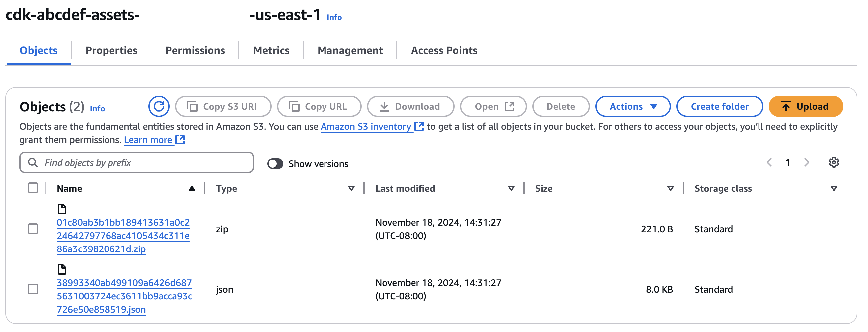Go to the Management tab
The height and width of the screenshot is (332, 868).
(350, 51)
